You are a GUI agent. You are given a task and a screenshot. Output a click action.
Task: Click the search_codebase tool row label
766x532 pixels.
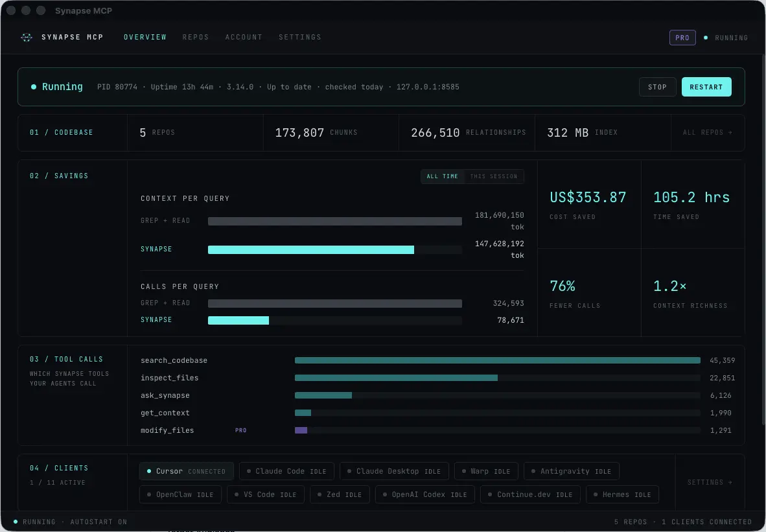pyautogui.click(x=174, y=360)
